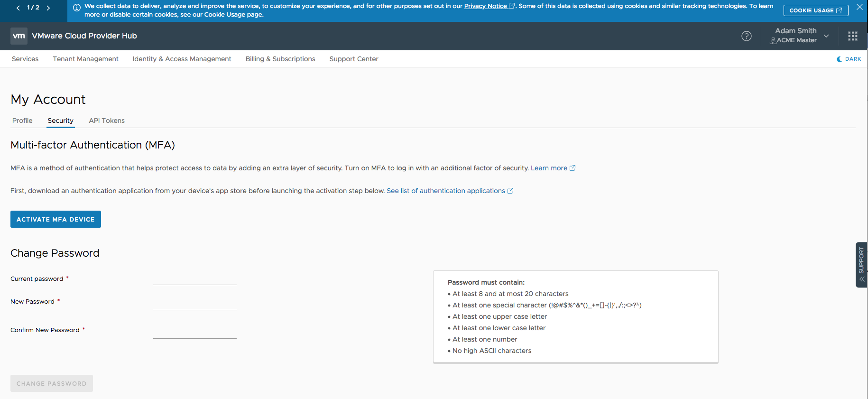Focus the Current password field
The image size is (868, 399).
194,279
